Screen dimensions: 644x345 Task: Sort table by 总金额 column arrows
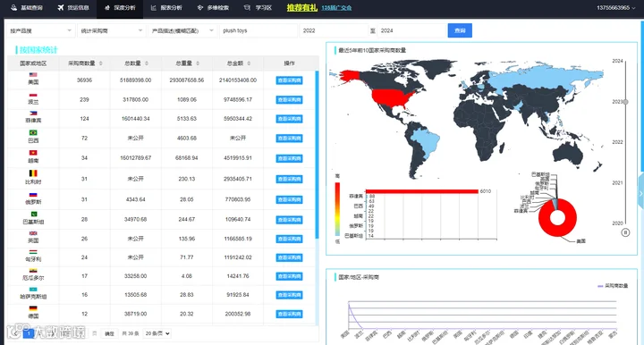(249, 63)
